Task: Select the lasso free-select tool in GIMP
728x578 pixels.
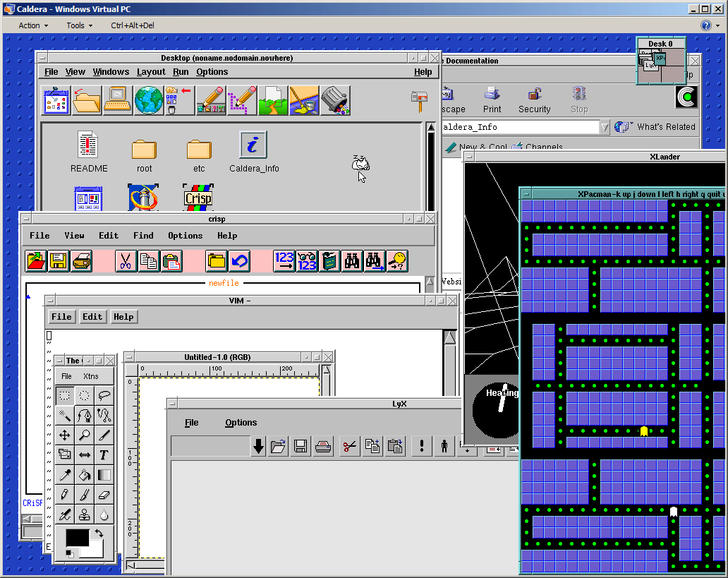Action: pyautogui.click(x=104, y=395)
